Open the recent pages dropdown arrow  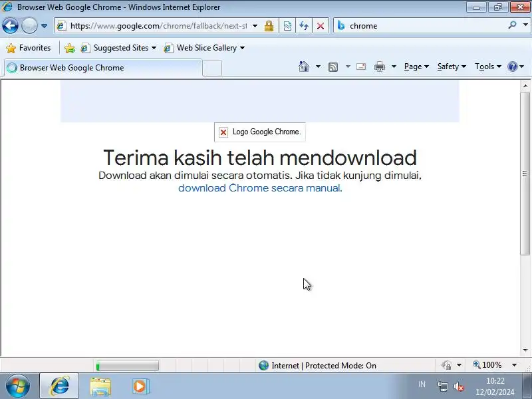(x=44, y=26)
